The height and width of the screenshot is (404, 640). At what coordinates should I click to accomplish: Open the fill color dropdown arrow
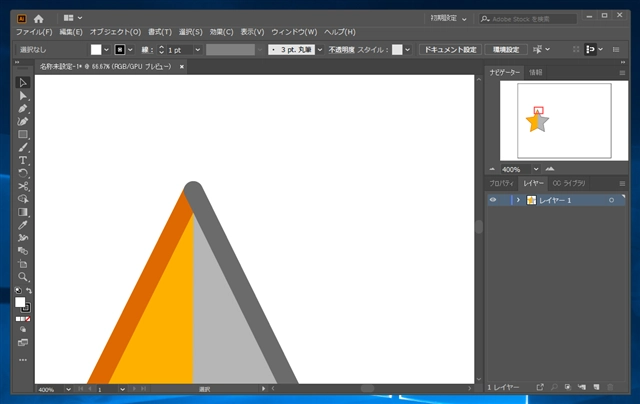point(107,50)
